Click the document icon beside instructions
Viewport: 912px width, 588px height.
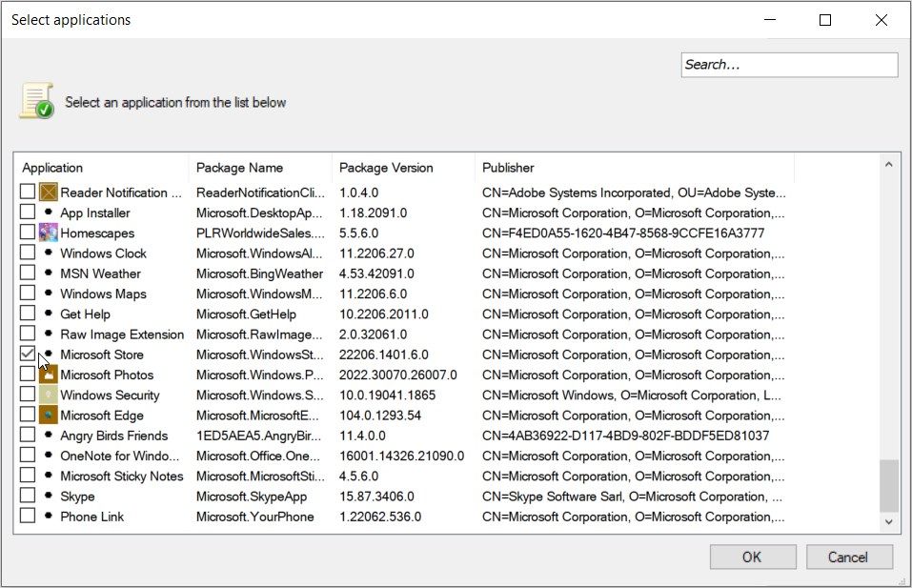tap(36, 101)
